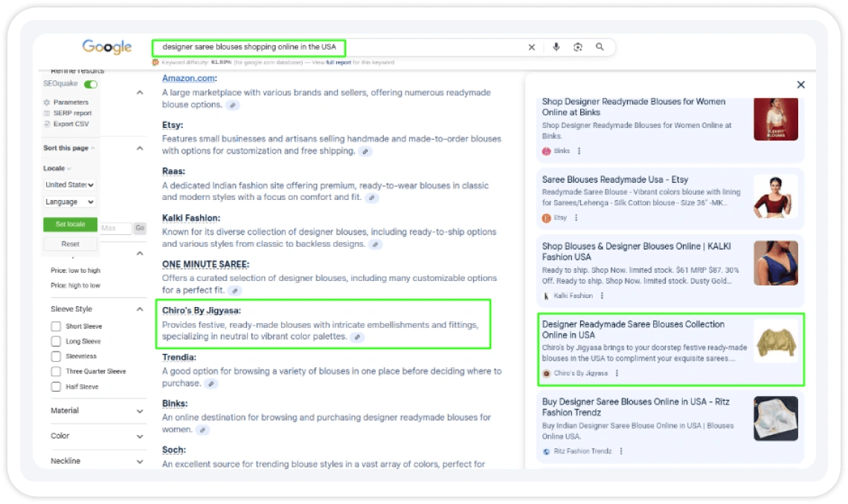Viewport: 848px width, 504px height.
Task: Click the green Set locale button
Action: (x=70, y=224)
